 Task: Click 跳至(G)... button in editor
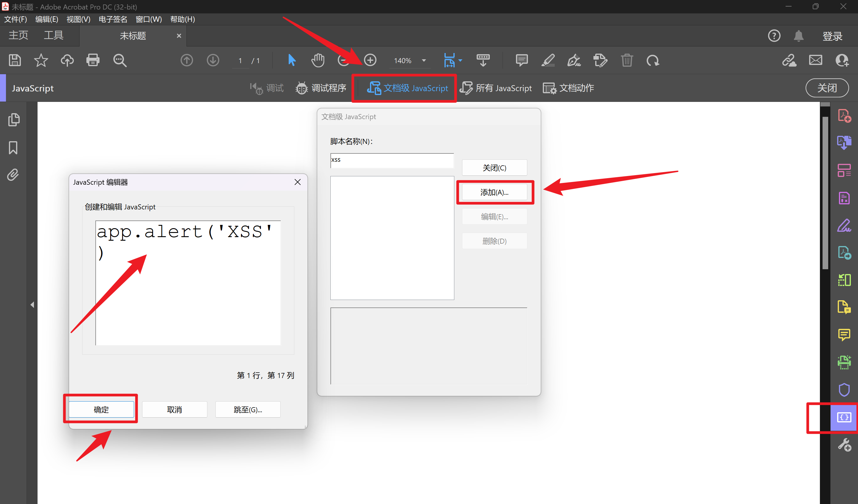pyautogui.click(x=248, y=409)
